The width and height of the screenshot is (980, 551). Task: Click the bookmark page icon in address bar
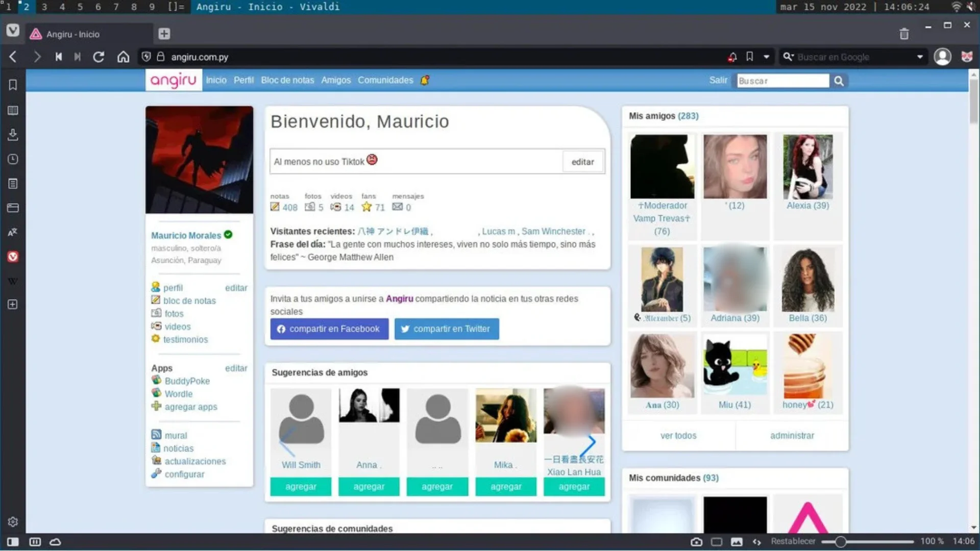[x=749, y=57]
